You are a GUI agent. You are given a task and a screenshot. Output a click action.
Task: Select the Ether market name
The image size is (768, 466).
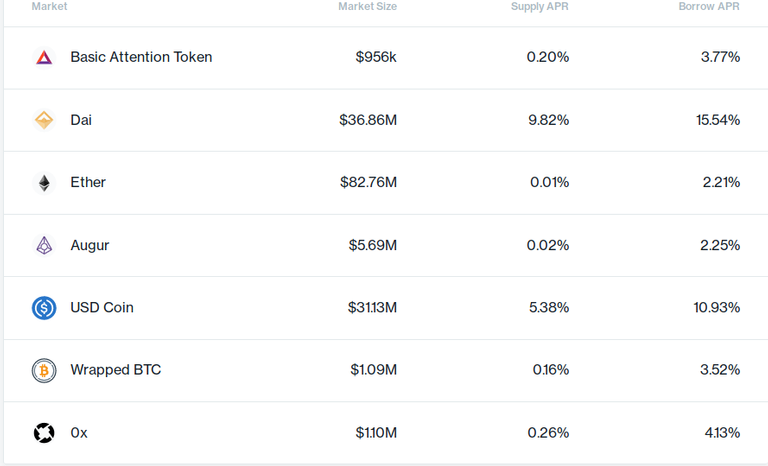[x=88, y=182]
